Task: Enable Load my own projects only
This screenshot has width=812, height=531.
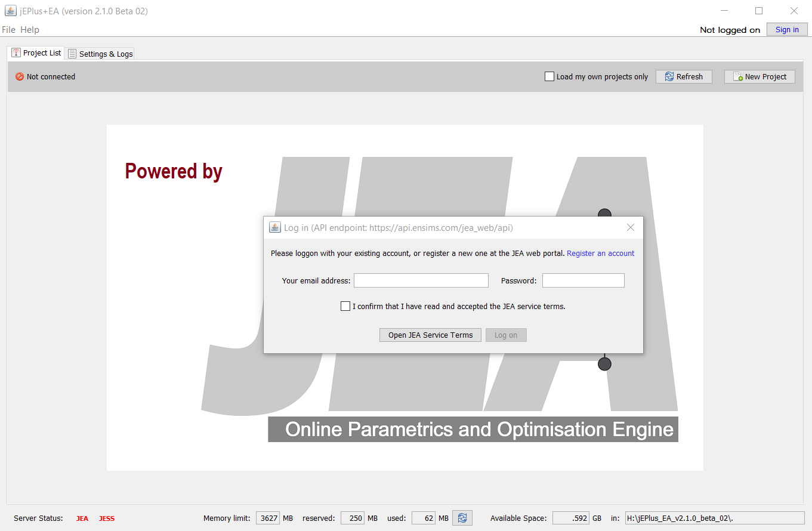Action: click(549, 76)
